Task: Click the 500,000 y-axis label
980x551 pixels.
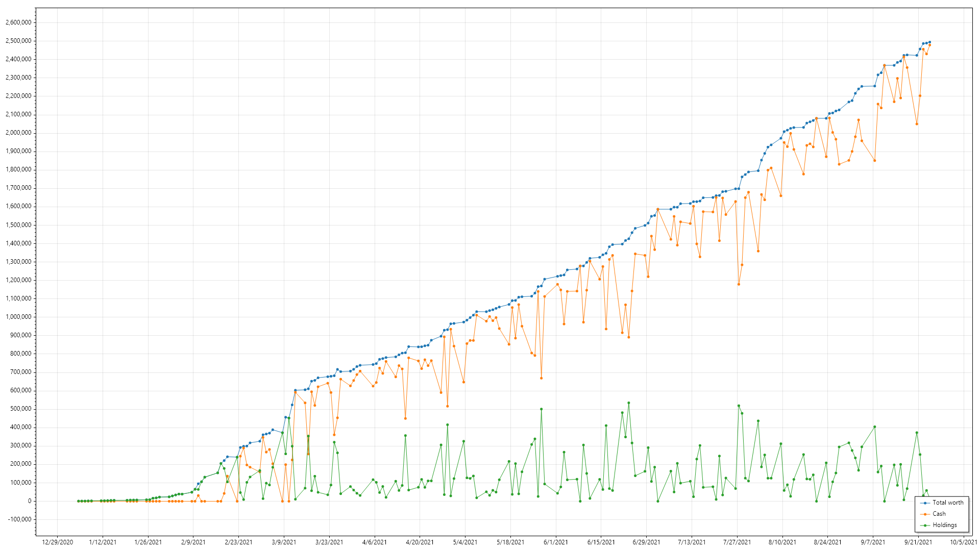Action: [x=20, y=409]
